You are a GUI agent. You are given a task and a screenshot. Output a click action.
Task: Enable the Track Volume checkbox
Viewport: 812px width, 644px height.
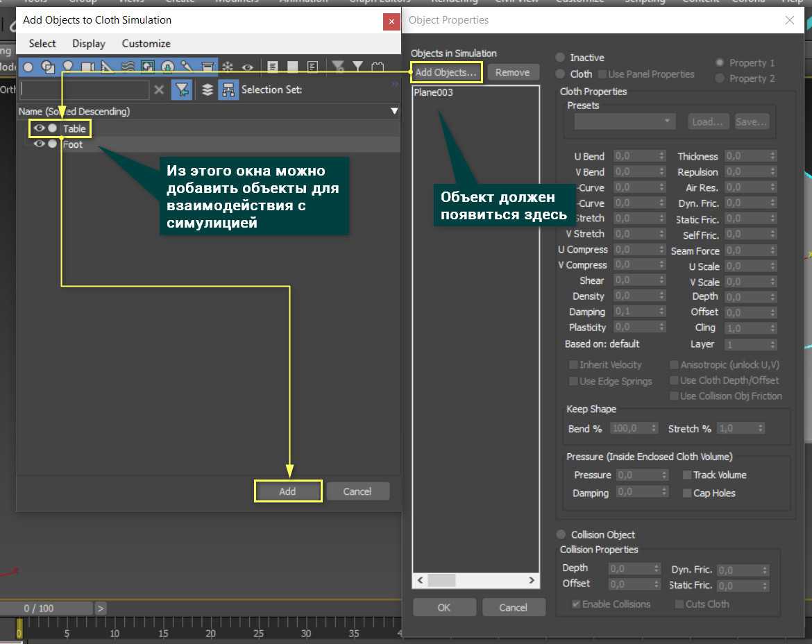[x=687, y=475]
